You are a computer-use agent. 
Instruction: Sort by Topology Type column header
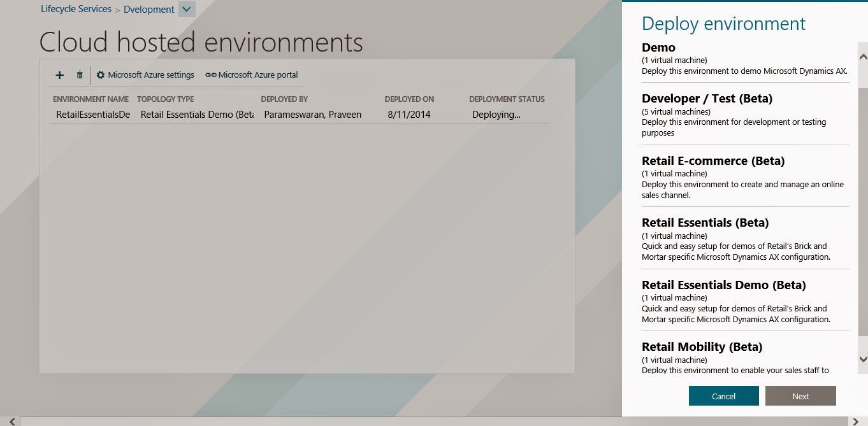click(x=165, y=99)
